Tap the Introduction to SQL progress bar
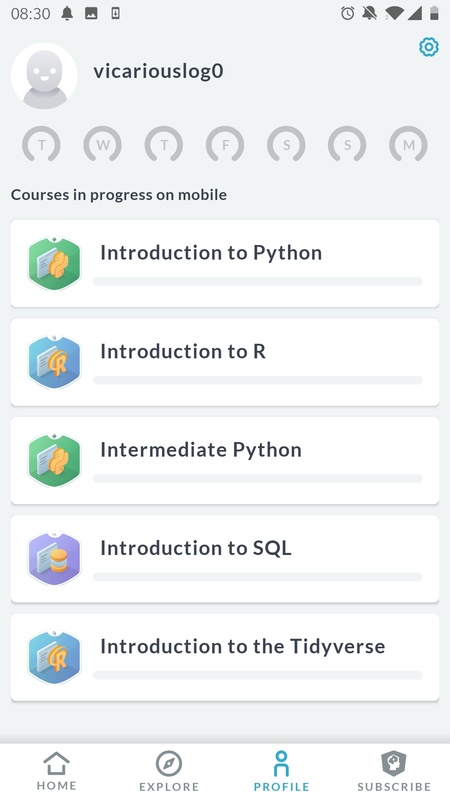Screen dimensions: 450x800 tap(258, 577)
